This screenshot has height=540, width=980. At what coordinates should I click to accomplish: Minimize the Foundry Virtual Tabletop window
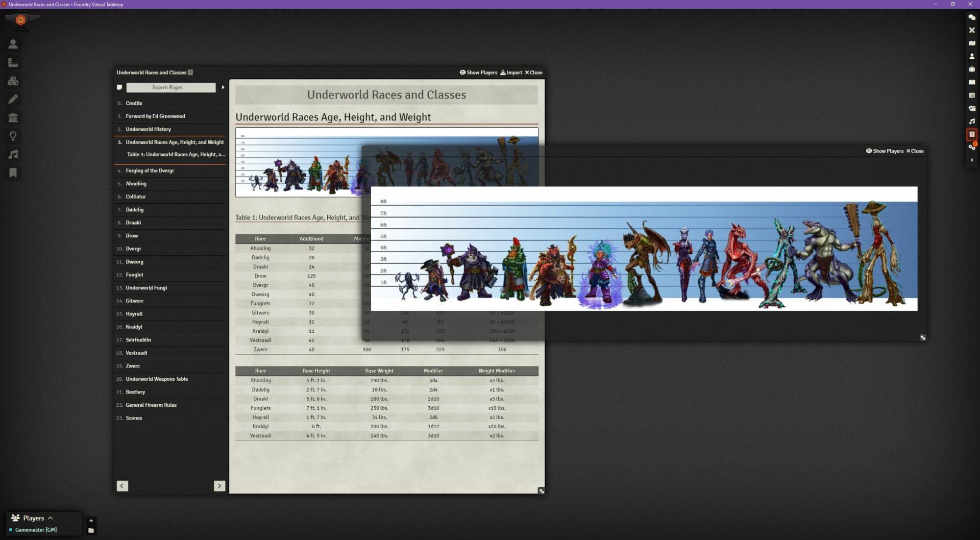935,4
